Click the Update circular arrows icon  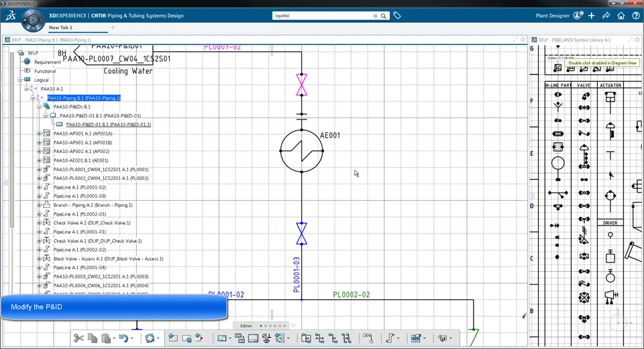pyautogui.click(x=150, y=338)
